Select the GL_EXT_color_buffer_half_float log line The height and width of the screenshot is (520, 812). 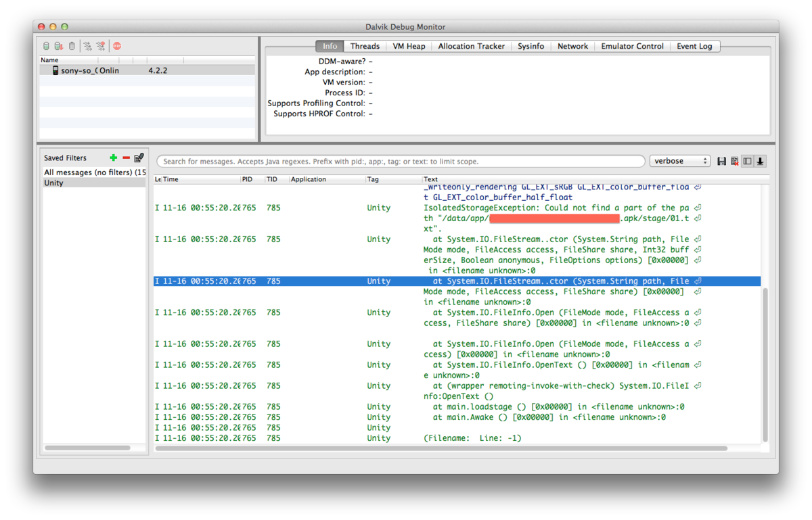click(x=457, y=193)
